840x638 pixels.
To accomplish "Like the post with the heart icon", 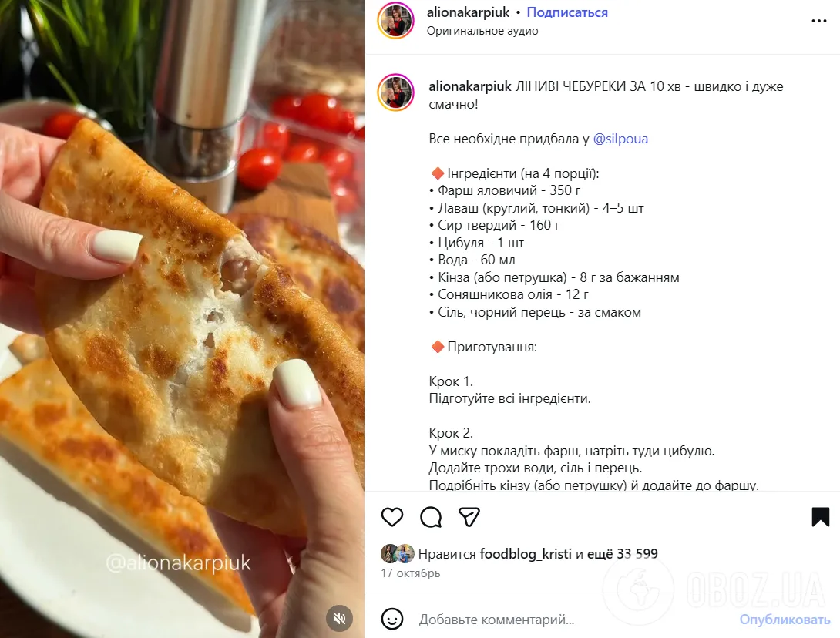I will coord(392,517).
